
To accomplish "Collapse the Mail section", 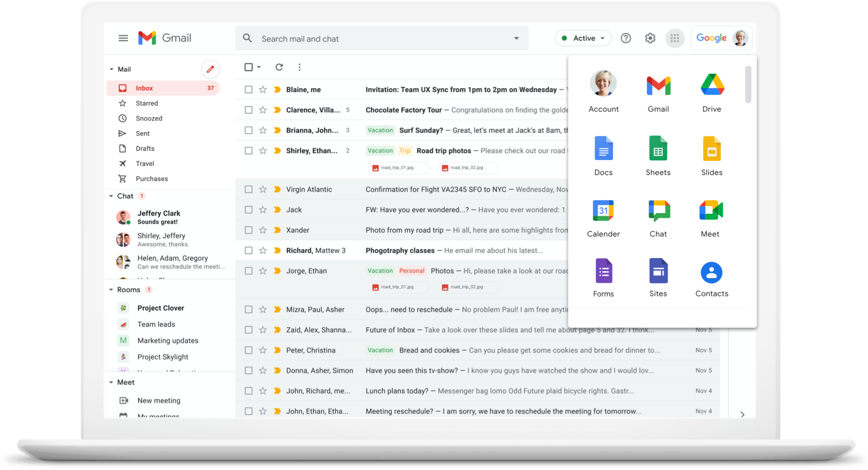I will [x=111, y=69].
